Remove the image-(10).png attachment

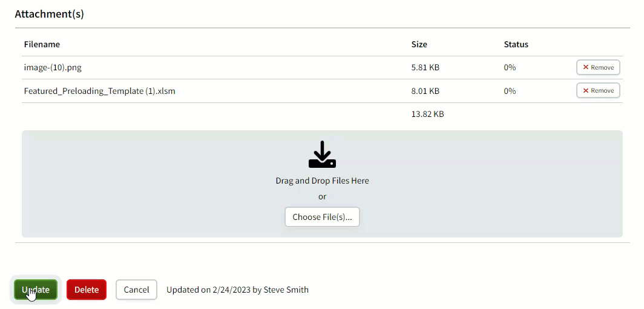point(598,67)
